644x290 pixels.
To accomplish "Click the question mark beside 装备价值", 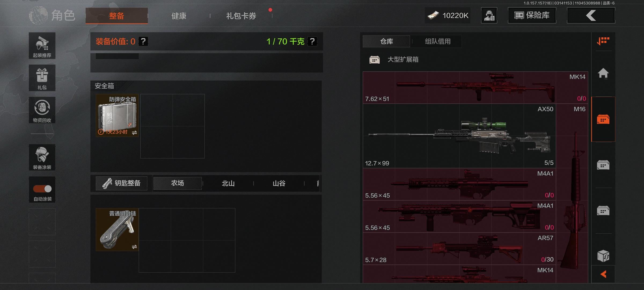I will click(x=143, y=41).
